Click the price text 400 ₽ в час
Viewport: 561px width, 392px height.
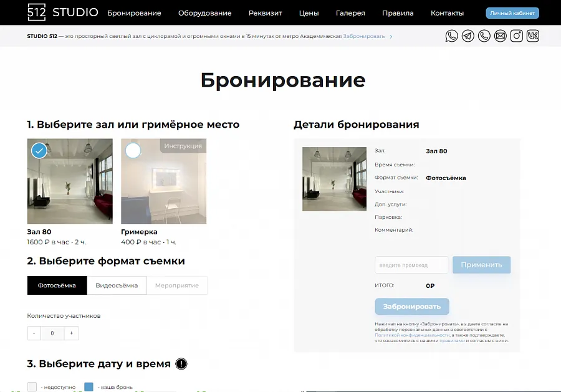tap(141, 242)
